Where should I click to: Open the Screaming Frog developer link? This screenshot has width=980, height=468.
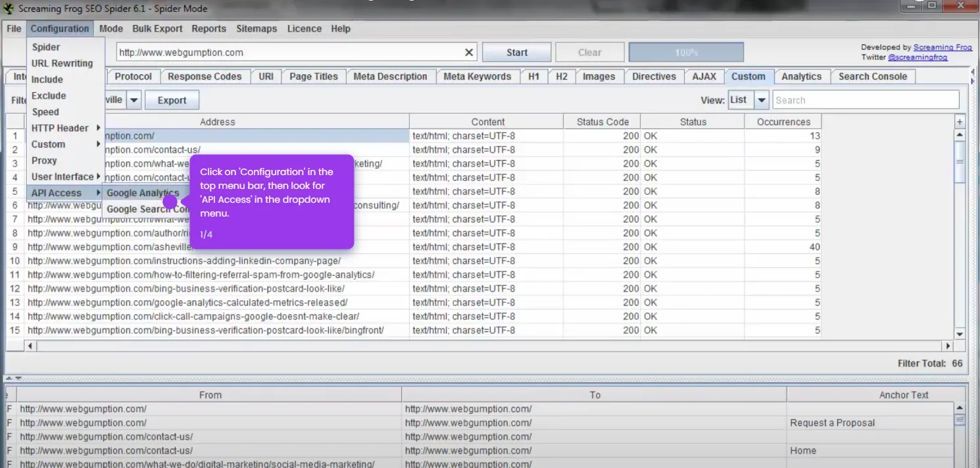click(x=943, y=47)
